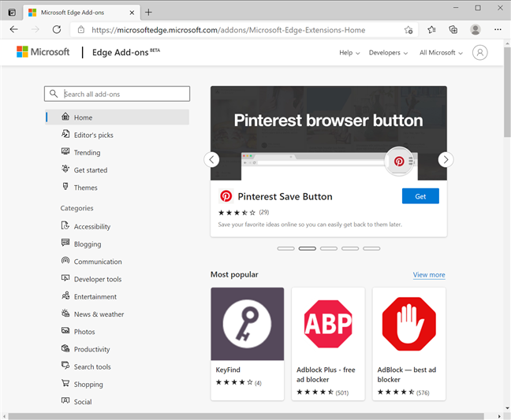Click the browser Back arrow
This screenshot has height=420, width=511.
click(13, 30)
